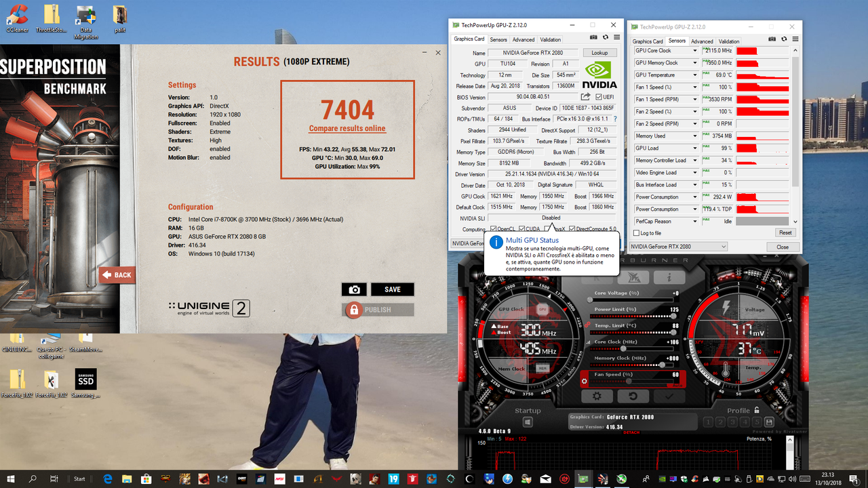Screen dimensions: 868x488
Task: Switch to Validation tab in right GPU-Z window
Action: pos(729,41)
